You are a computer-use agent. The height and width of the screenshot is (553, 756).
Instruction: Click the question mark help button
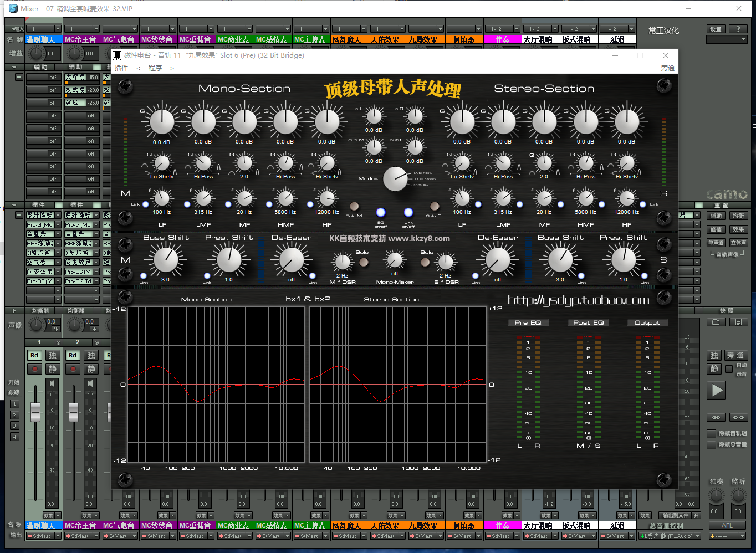point(738,29)
